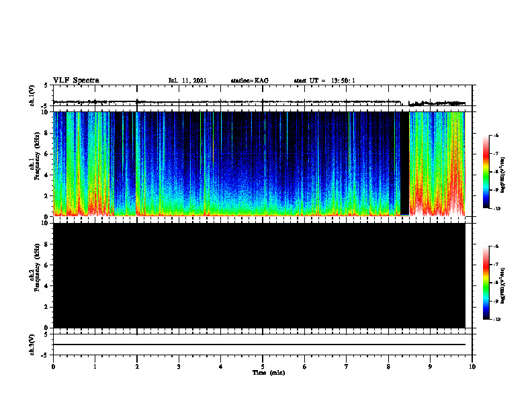This screenshot has width=532, height=411.
Task: Click the "5" tick on the time axis
Action: pos(263,367)
